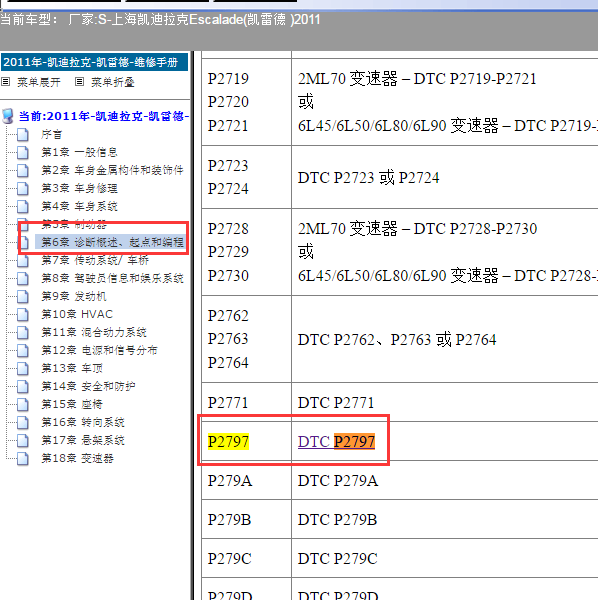Open chapter 第11章 混合动力系统

94,332
